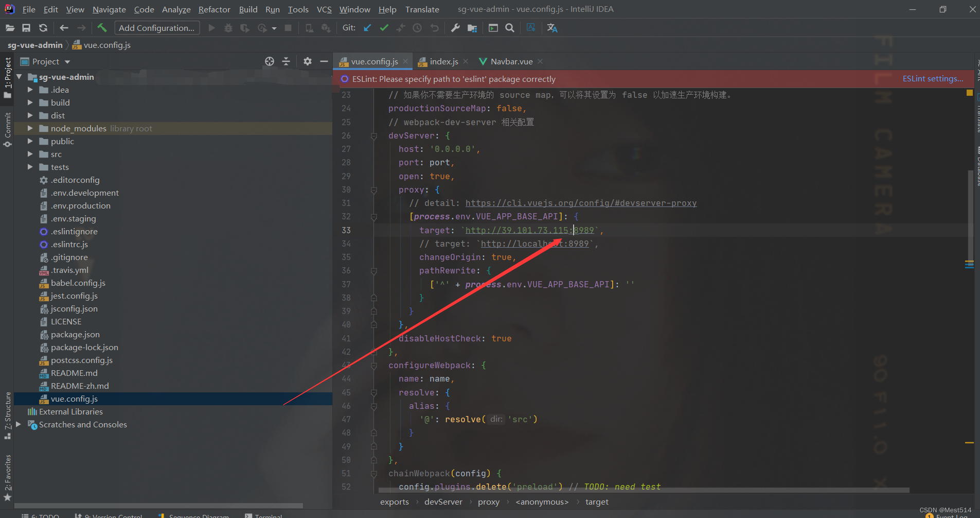The width and height of the screenshot is (980, 518).
Task: Expand the node_modules folder
Action: tap(30, 128)
